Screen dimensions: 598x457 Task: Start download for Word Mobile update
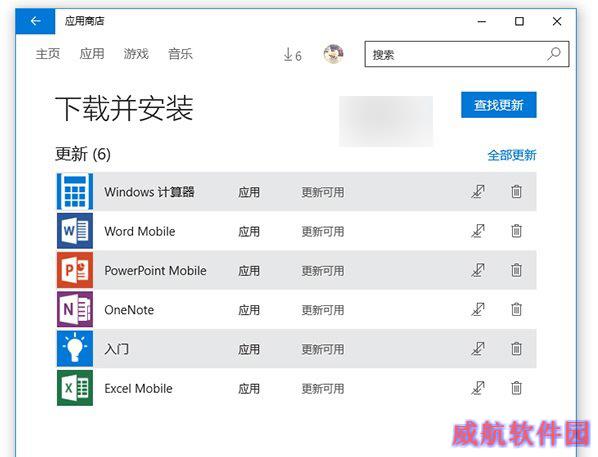click(478, 231)
